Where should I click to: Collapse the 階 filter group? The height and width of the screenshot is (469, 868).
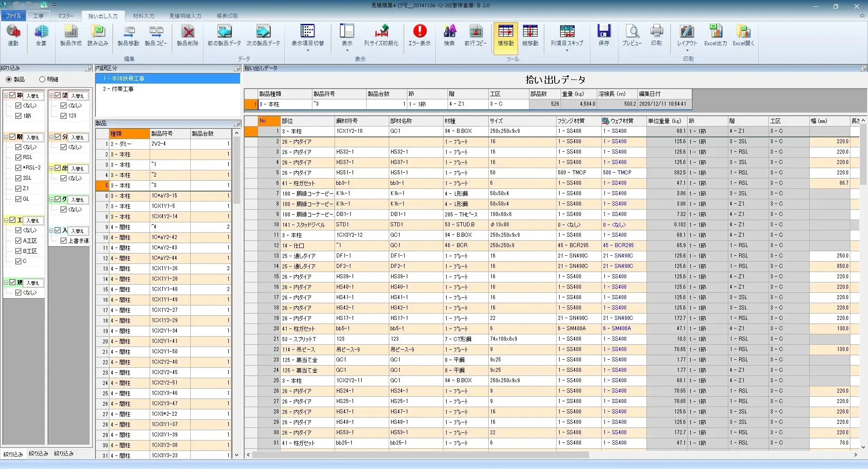pos(6,137)
